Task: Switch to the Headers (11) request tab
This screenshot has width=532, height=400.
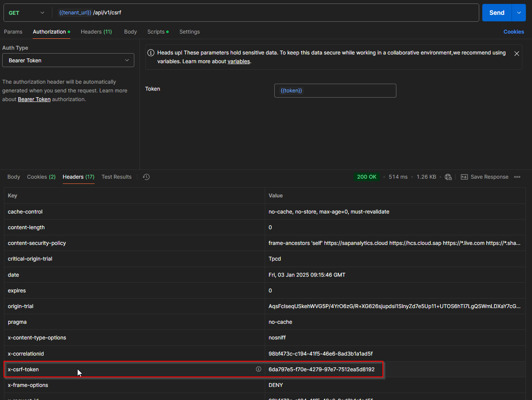Action: [96, 31]
